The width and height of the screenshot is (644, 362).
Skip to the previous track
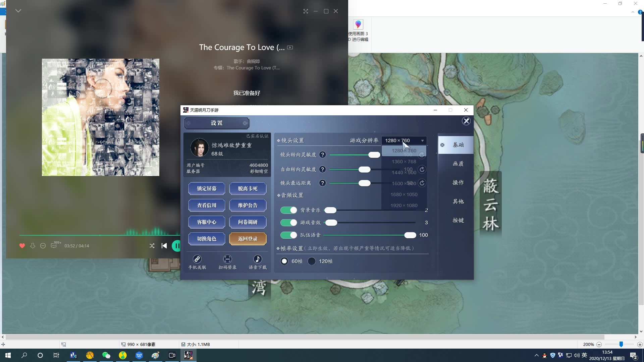[164, 246]
